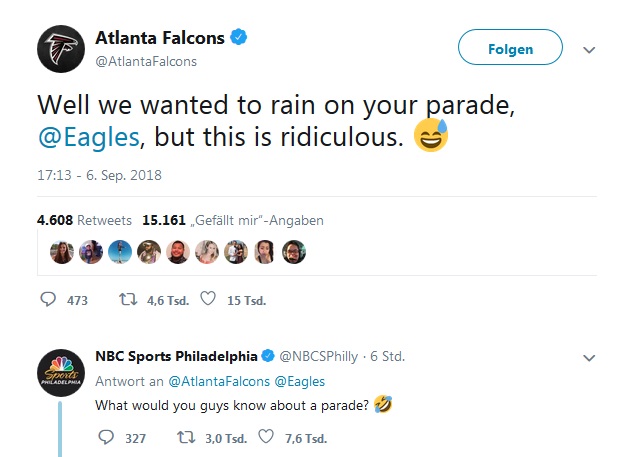Image resolution: width=635 pixels, height=457 pixels.
Task: Click @AtlantaFalcons in the 'Antwort an' line
Action: (x=214, y=381)
